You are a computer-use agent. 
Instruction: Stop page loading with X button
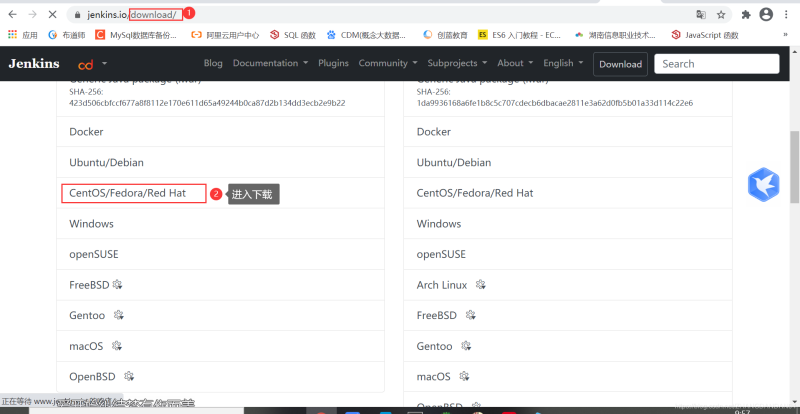click(51, 15)
